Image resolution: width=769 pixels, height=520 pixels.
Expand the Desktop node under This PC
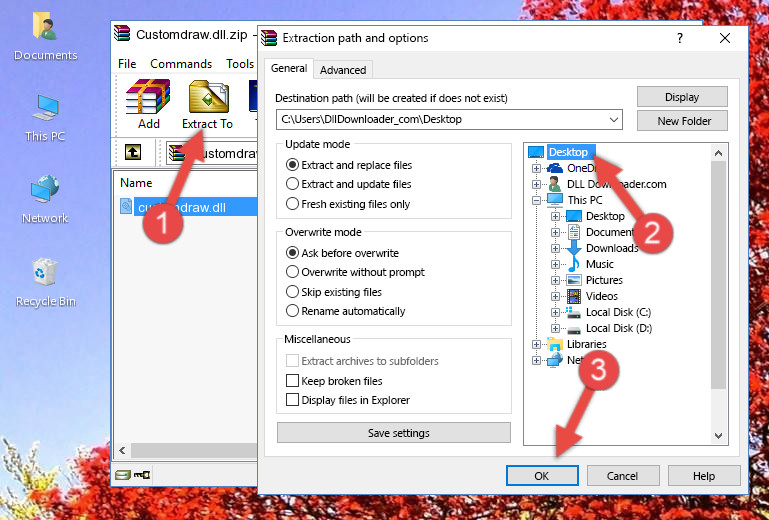[x=555, y=216]
